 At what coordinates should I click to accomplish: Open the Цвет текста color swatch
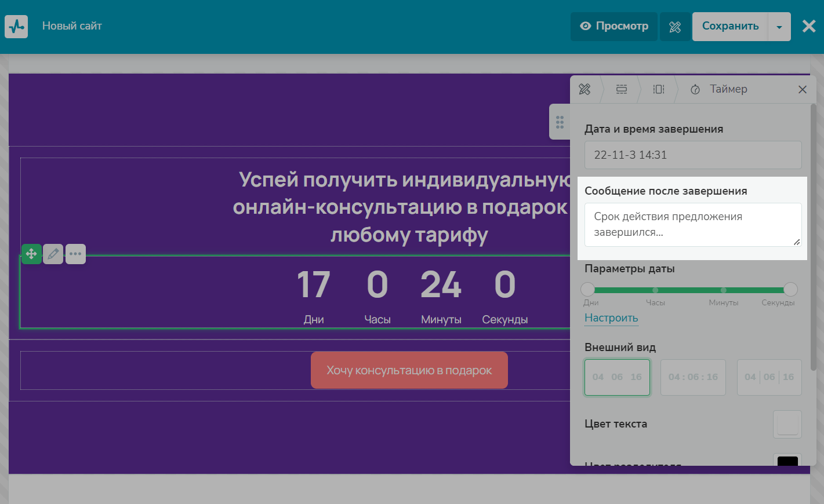tap(787, 424)
